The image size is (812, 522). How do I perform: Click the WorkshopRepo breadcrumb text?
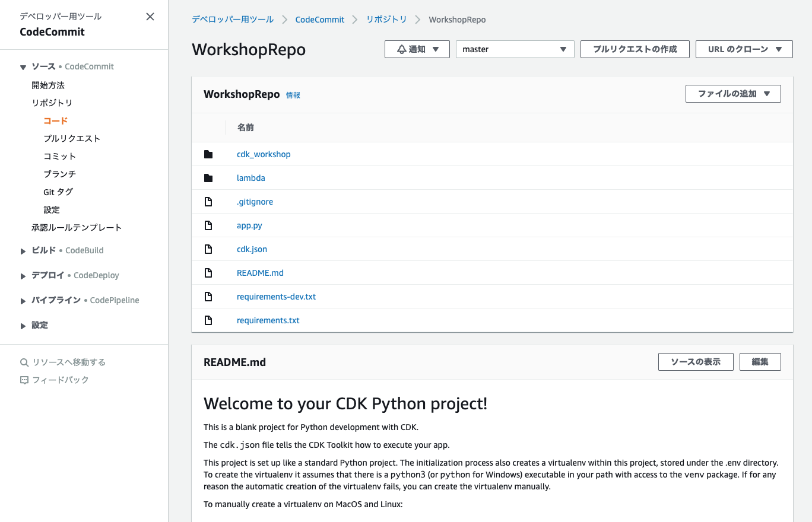(457, 20)
